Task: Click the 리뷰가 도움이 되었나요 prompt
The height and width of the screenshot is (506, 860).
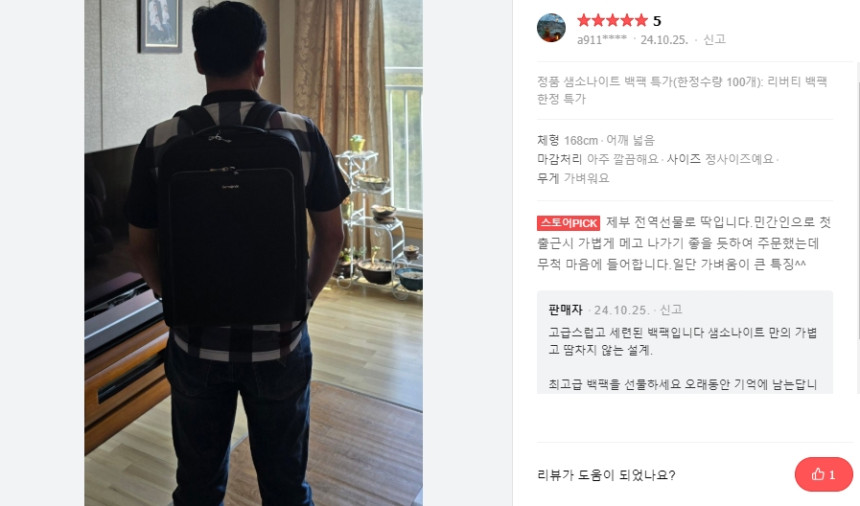Action: (606, 475)
